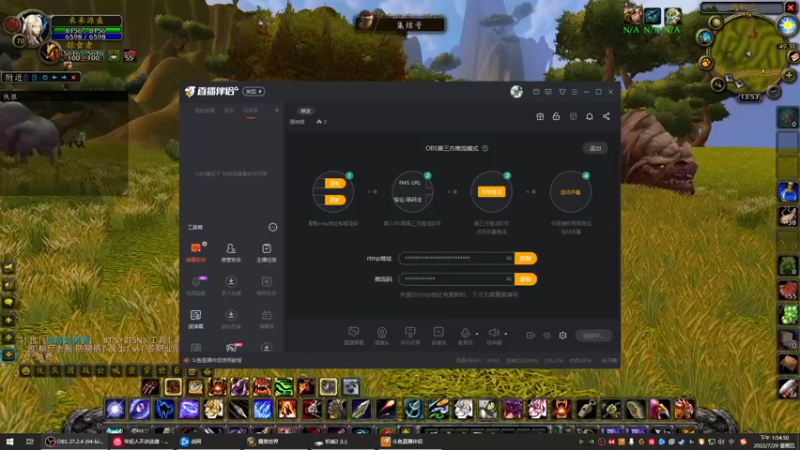Open Task View on taskbar

30,441
